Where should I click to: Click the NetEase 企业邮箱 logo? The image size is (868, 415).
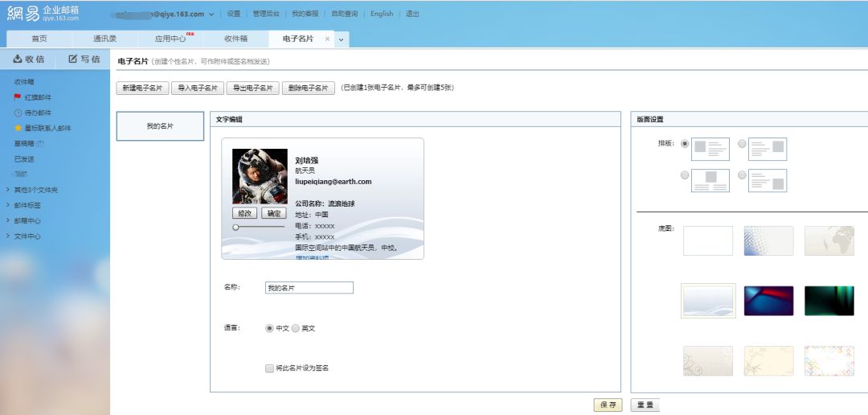(43, 14)
